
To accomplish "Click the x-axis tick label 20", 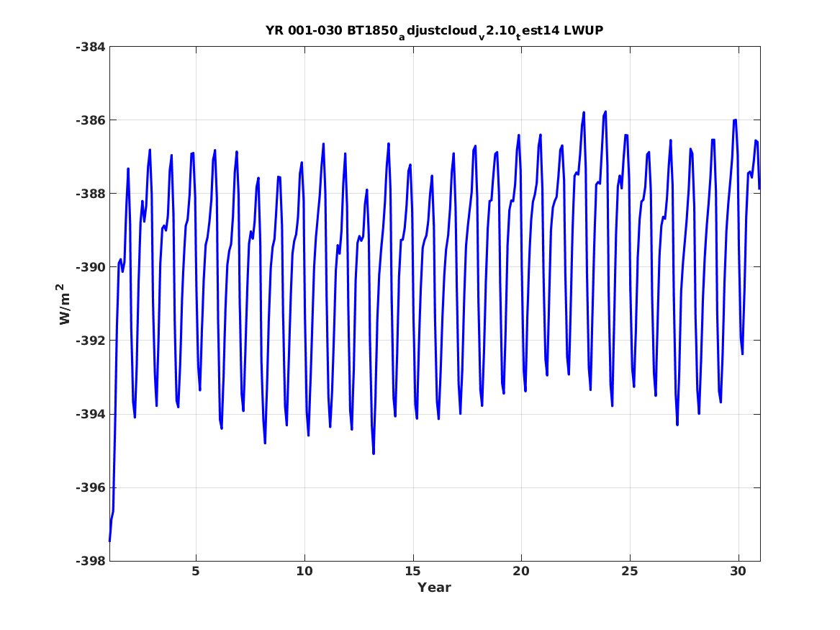I will (521, 572).
